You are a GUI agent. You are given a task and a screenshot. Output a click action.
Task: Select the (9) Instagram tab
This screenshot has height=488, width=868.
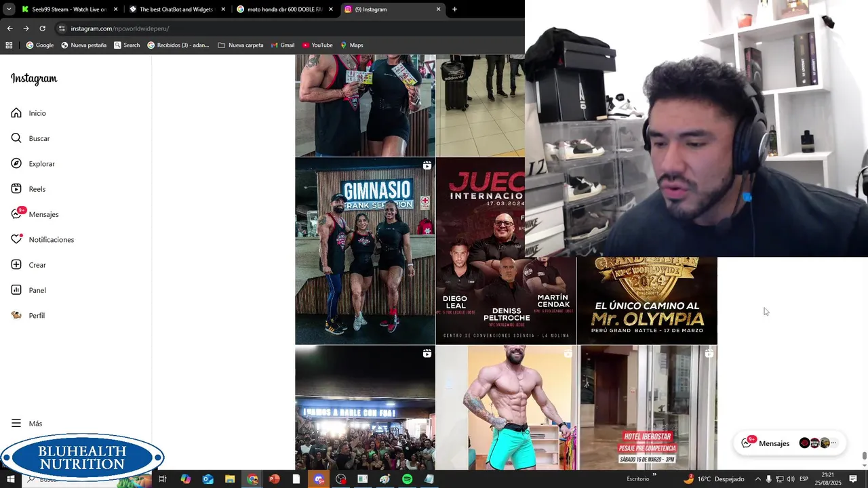tap(392, 9)
